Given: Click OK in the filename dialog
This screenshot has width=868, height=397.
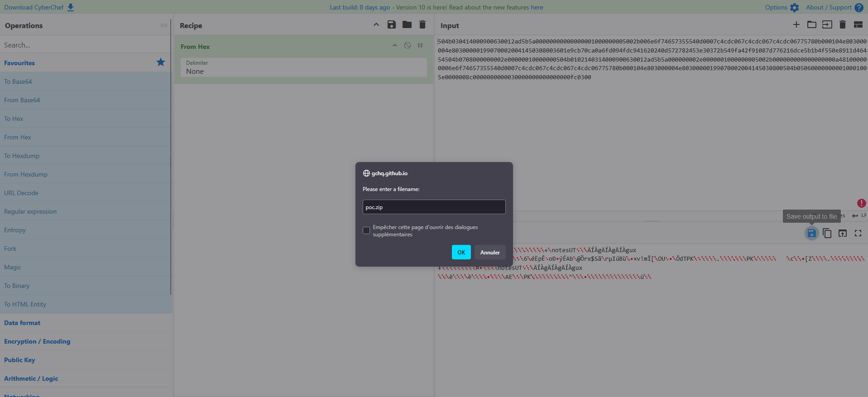Looking at the screenshot, I should (461, 252).
